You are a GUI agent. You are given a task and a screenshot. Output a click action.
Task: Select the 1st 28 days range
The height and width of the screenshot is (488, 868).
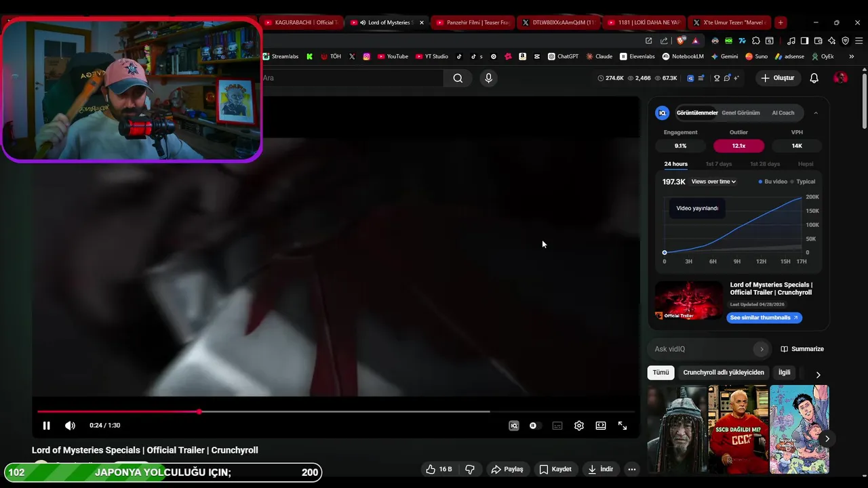tap(765, 164)
